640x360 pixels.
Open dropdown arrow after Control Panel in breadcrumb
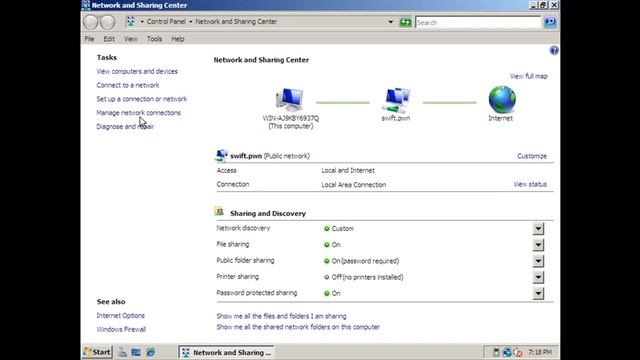(x=191, y=22)
